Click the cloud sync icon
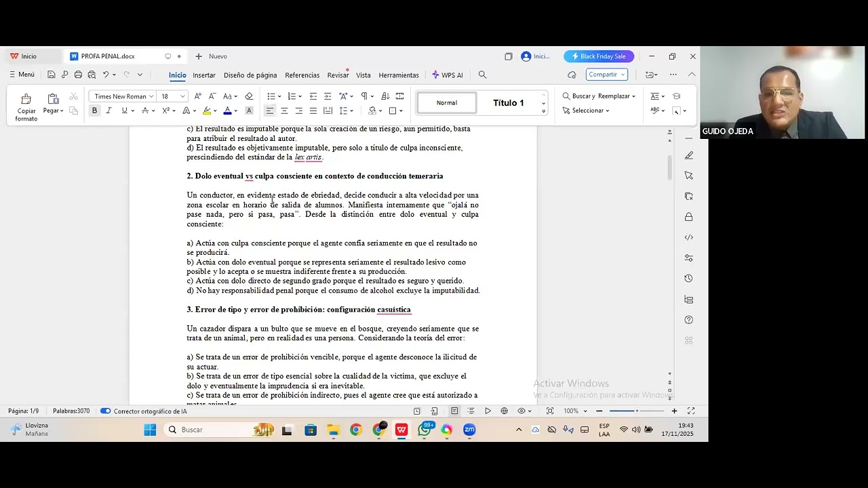 point(572,75)
